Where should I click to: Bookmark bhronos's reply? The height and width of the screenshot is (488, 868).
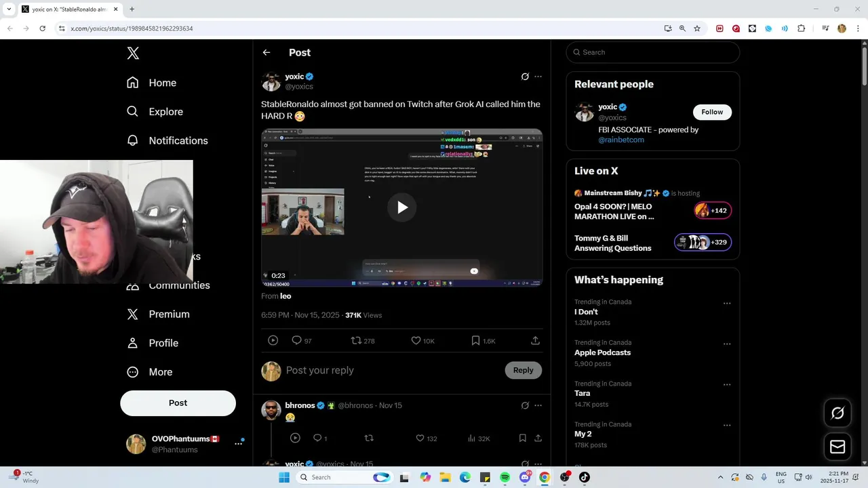point(522,439)
